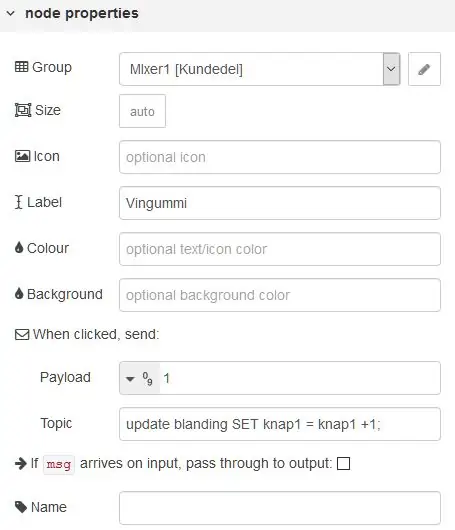Open the Group dropdown MIxer1 [Kundedel]

point(260,69)
